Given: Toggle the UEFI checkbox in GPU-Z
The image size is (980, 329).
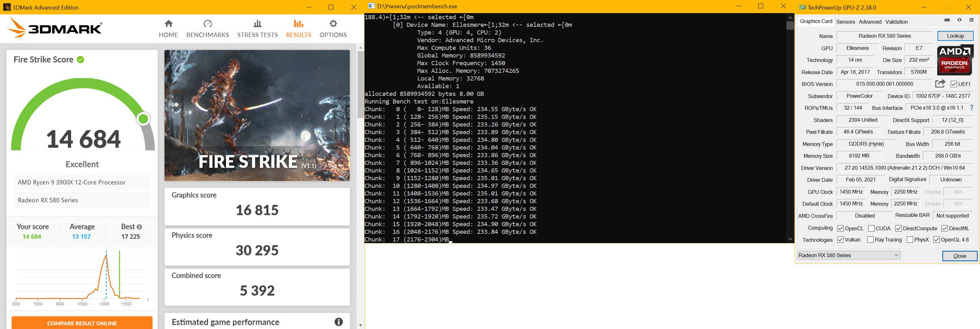Looking at the screenshot, I should point(953,84).
